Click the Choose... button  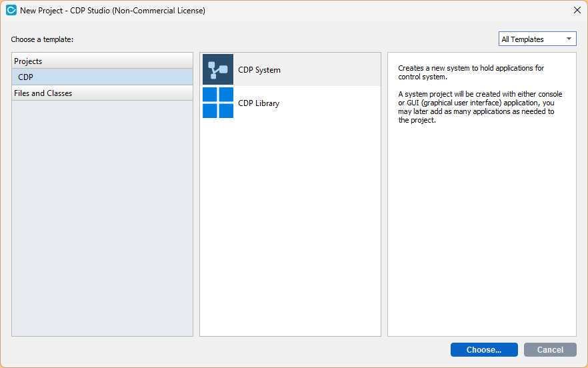click(x=484, y=349)
